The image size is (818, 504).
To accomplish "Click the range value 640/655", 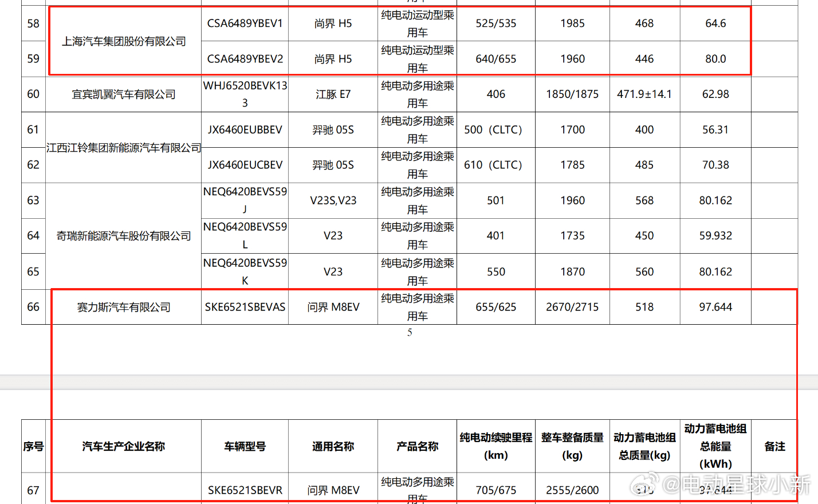I will click(x=496, y=59).
